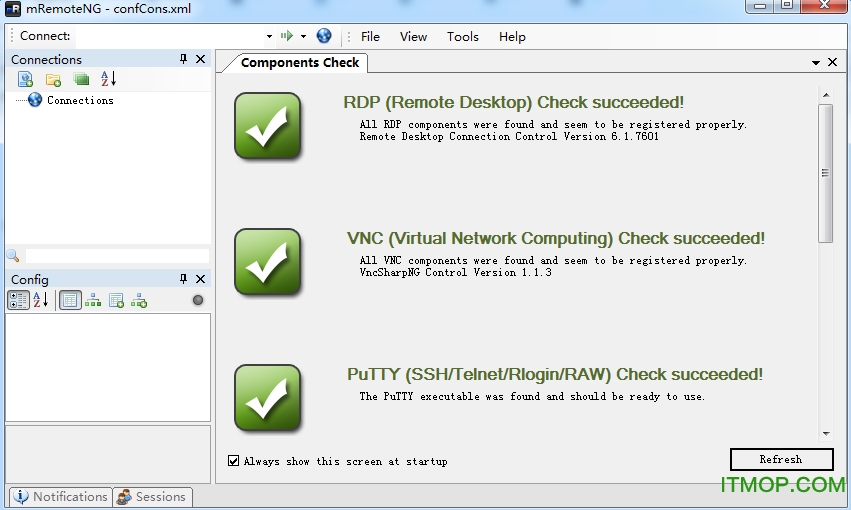Click the toolbar grip handle beside Connect

tap(11, 36)
